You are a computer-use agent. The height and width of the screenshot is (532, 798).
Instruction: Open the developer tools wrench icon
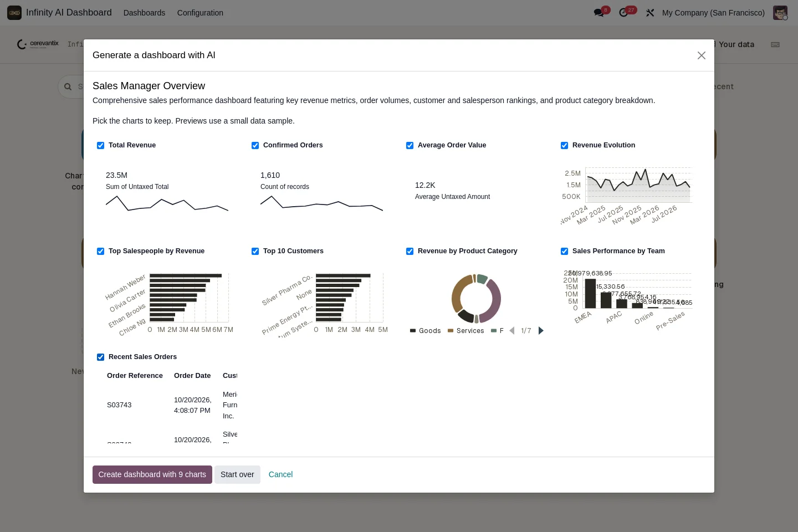[x=650, y=12]
